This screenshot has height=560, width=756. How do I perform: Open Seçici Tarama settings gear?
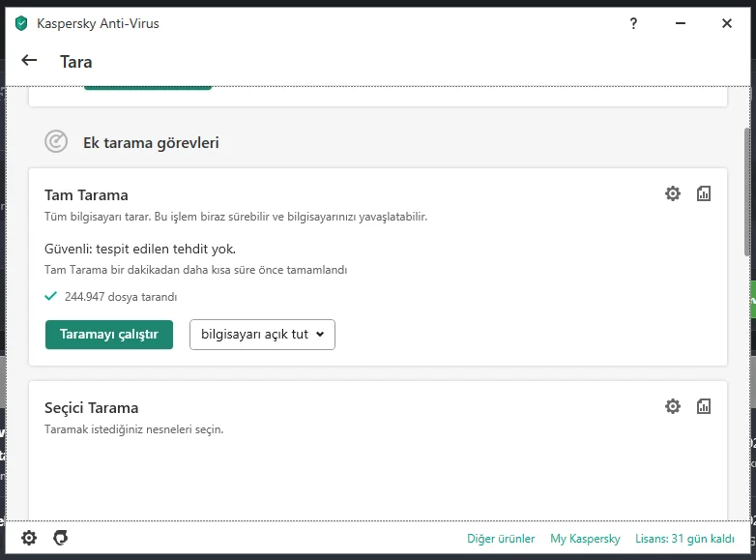673,406
